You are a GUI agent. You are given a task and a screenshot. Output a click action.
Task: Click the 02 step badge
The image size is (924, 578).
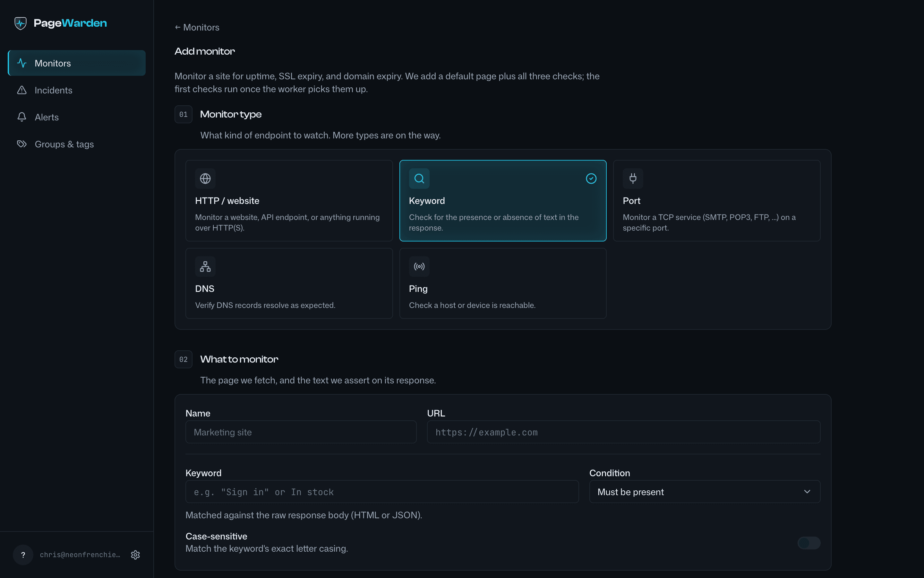(x=183, y=359)
